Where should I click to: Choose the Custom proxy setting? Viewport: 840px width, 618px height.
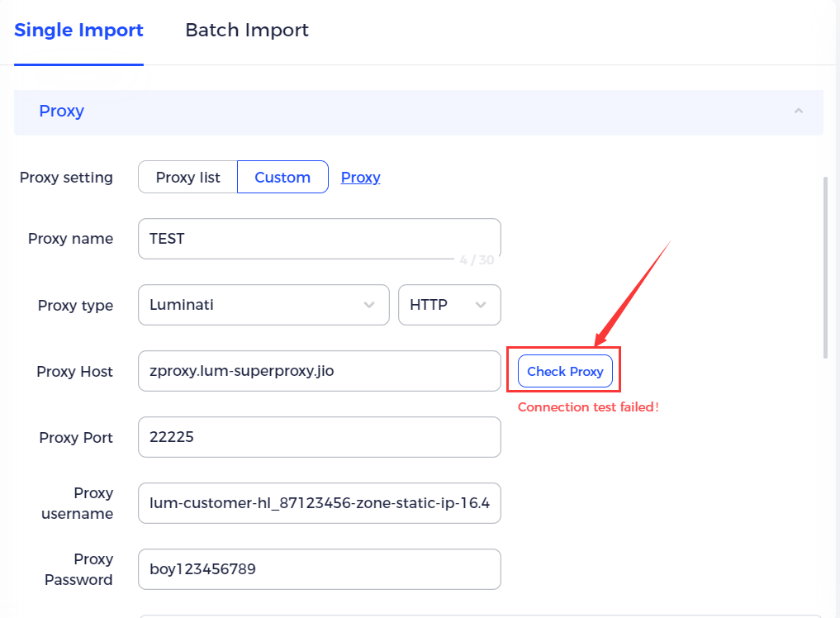coord(282,177)
